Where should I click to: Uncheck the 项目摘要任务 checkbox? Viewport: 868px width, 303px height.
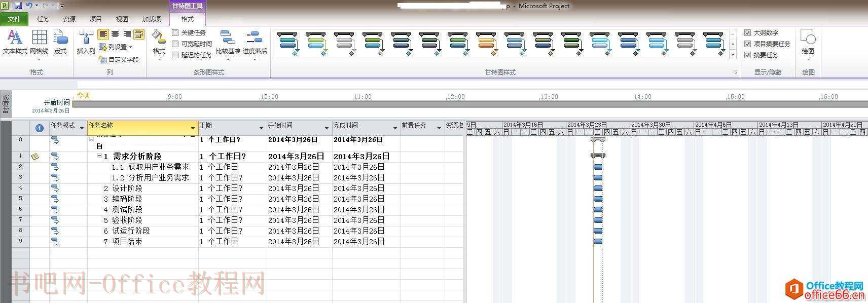(x=747, y=44)
